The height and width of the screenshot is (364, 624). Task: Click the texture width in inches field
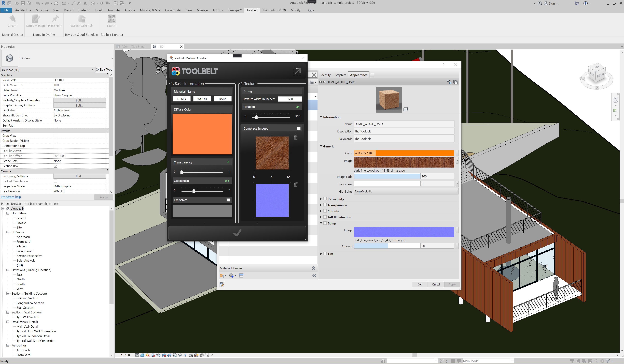pos(290,99)
